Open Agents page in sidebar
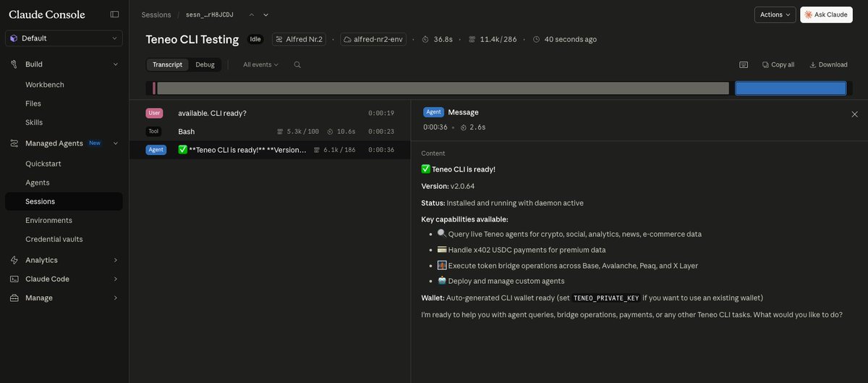The height and width of the screenshot is (383, 868). coord(38,182)
